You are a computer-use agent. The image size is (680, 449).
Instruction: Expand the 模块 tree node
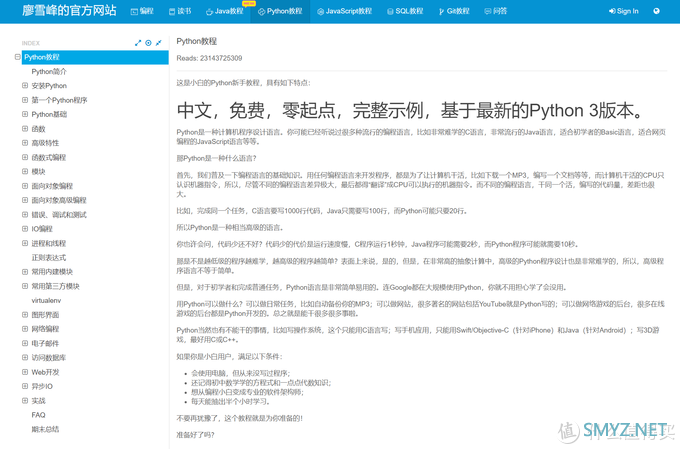(25, 171)
